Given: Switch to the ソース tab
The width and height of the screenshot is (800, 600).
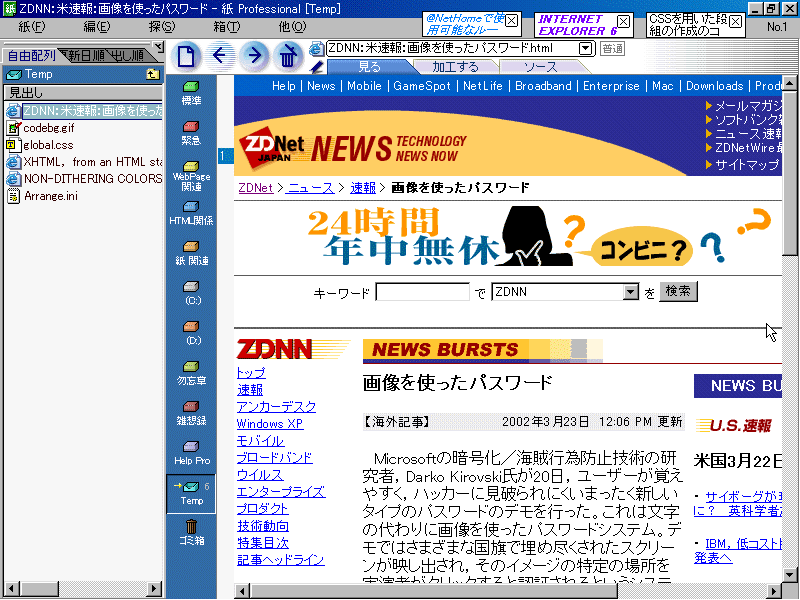Looking at the screenshot, I should coord(541,67).
